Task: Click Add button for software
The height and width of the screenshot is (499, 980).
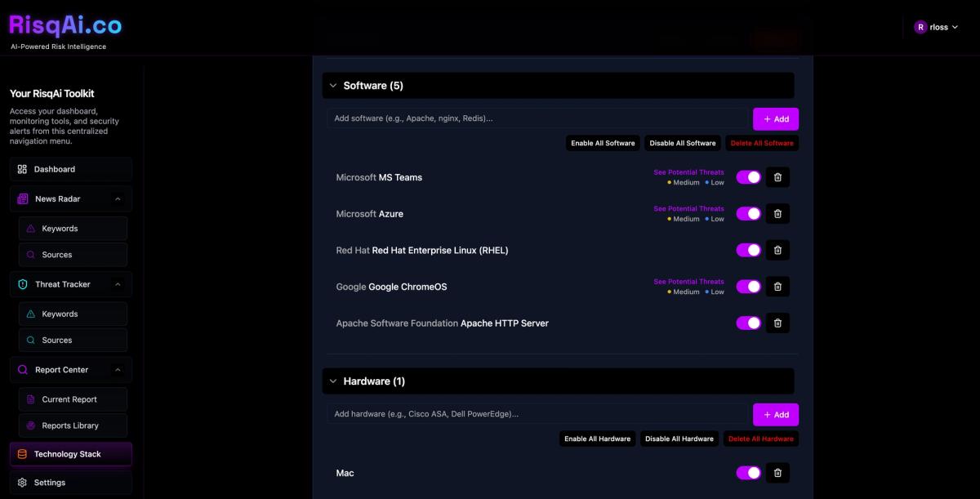Action: [x=776, y=118]
